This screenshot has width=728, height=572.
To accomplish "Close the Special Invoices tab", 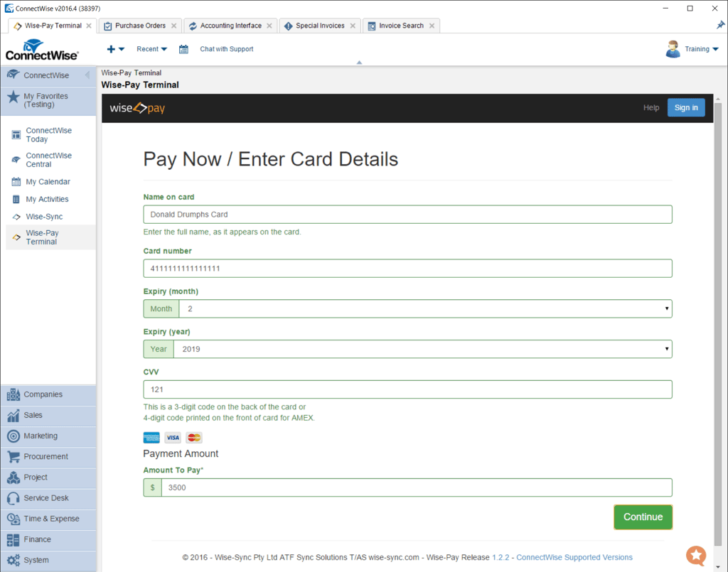I will tap(353, 26).
